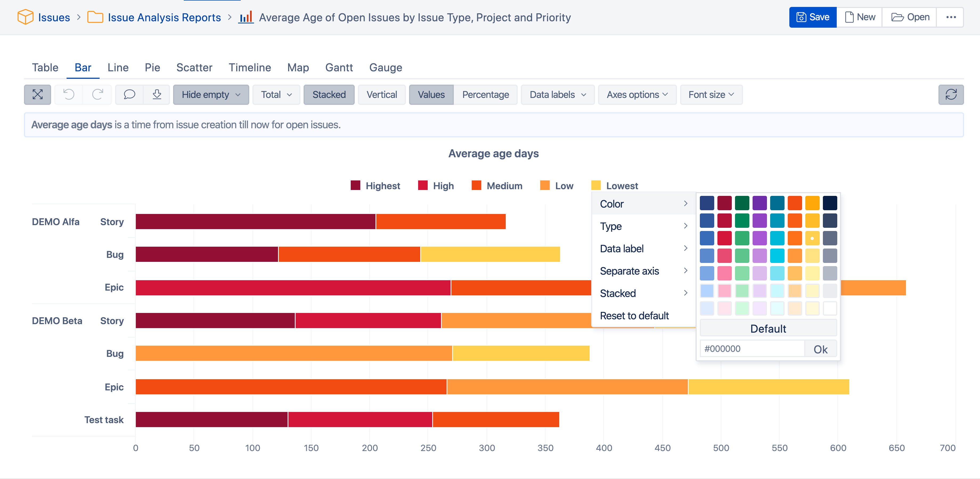Click the Save button

coord(812,17)
